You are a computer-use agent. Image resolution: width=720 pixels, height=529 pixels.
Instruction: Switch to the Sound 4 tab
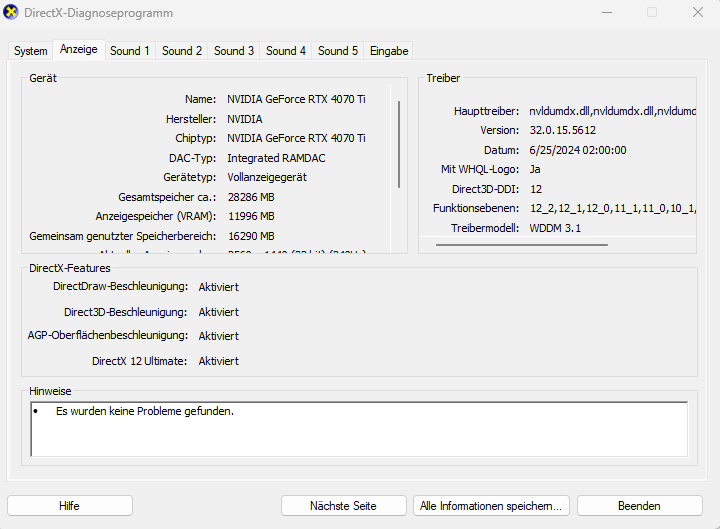[x=286, y=51]
